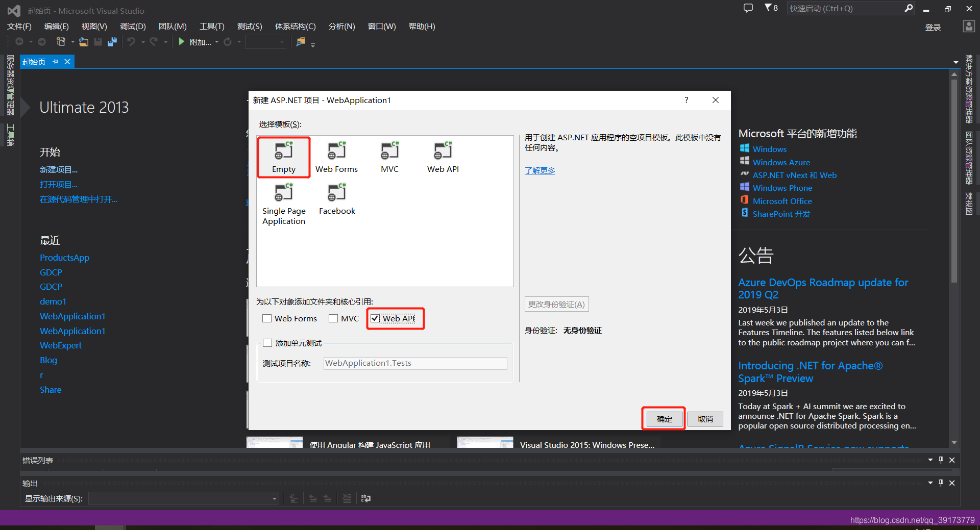Expand the New Project icon dropdown arrow
This screenshot has width=980, height=530.
click(x=72, y=42)
